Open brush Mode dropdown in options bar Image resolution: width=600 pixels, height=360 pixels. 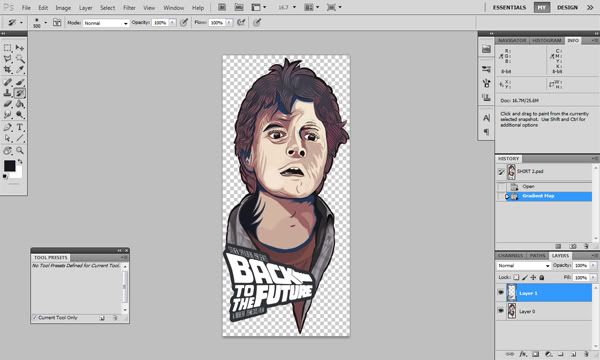point(106,23)
